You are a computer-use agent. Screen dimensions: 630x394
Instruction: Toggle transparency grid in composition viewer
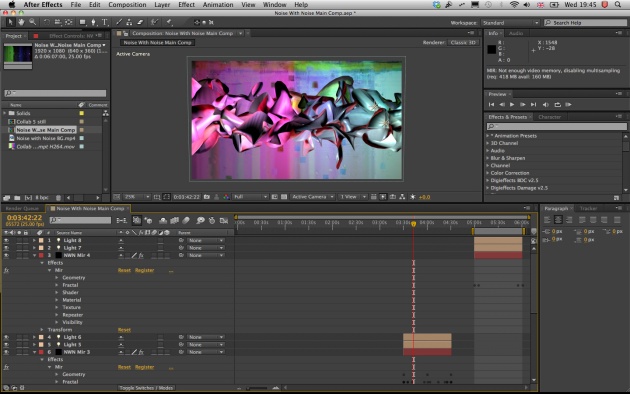point(284,197)
